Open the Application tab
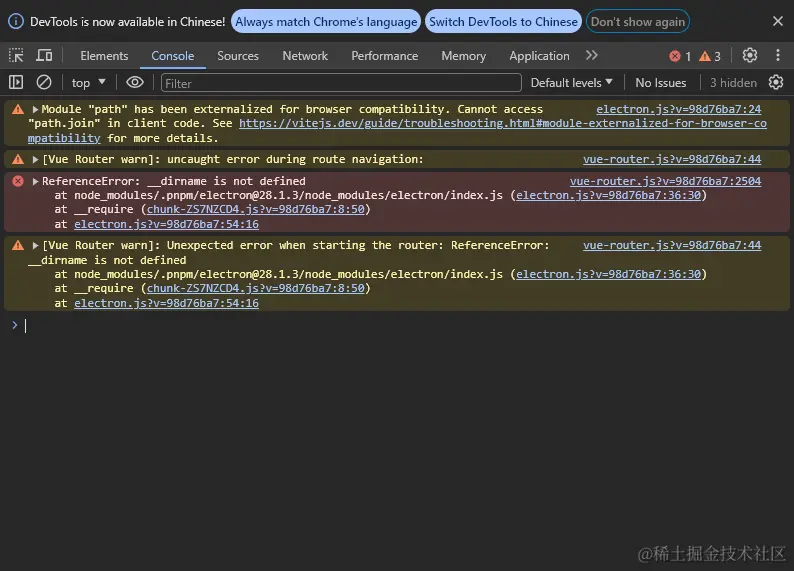The image size is (794, 571). 539,56
